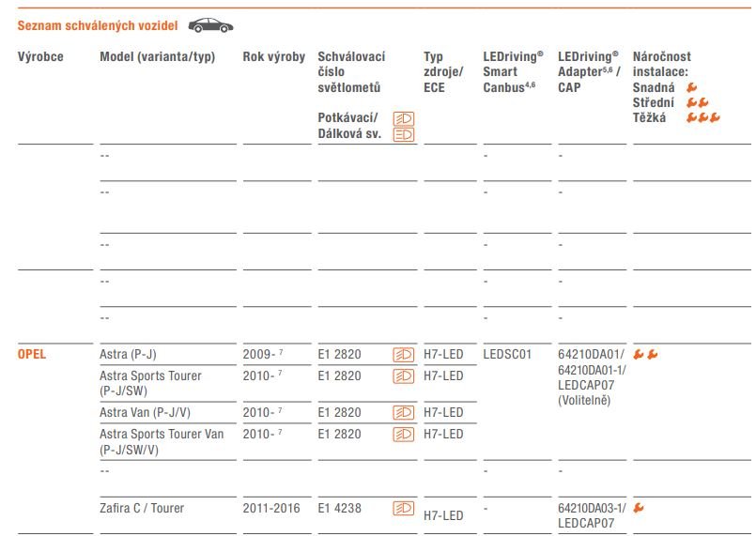Select the 2011-2016 production year cell
756x536 pixels.
pos(271,509)
